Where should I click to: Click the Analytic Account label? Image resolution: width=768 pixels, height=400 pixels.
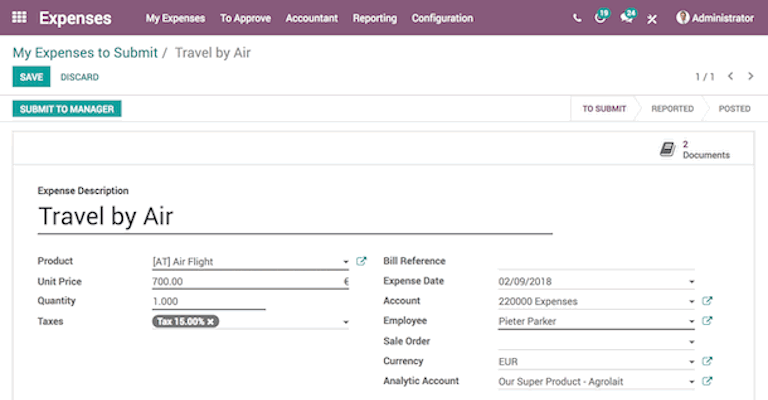(x=421, y=381)
